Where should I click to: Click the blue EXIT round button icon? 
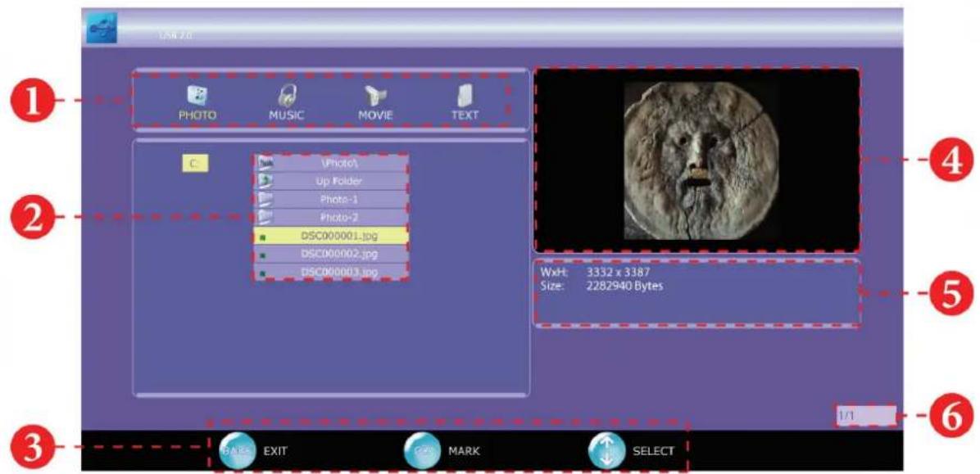pos(237,451)
